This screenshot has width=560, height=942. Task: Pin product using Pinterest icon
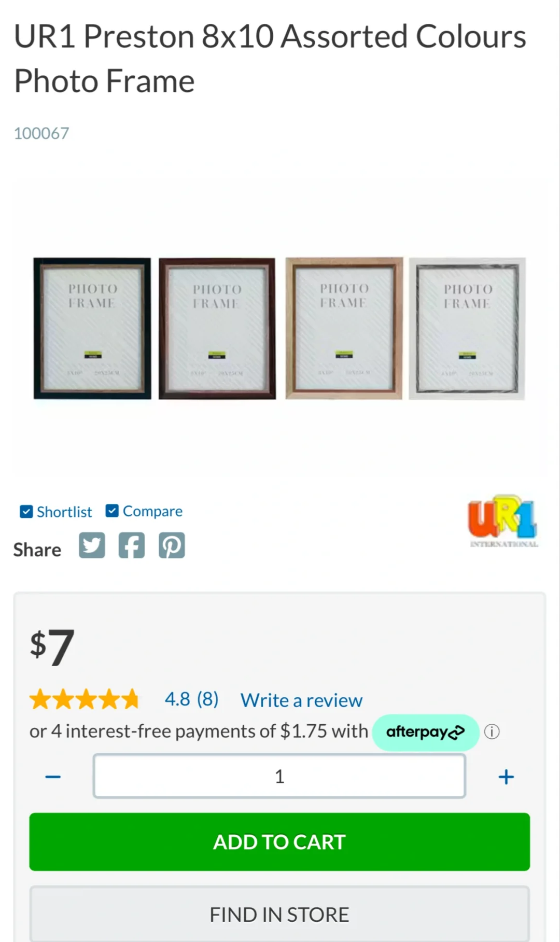click(172, 545)
